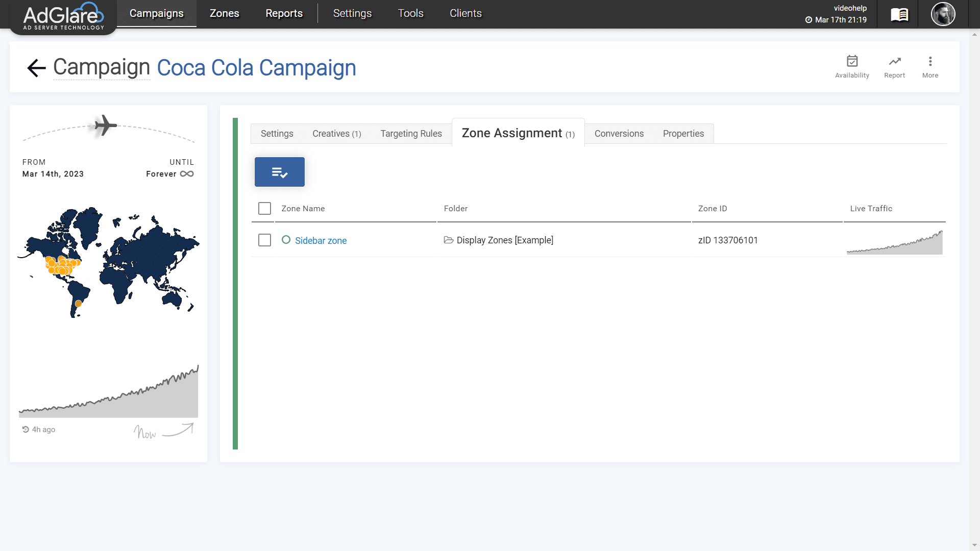The image size is (980, 551).
Task: Switch to the campaign Settings tab
Action: pos(277,134)
